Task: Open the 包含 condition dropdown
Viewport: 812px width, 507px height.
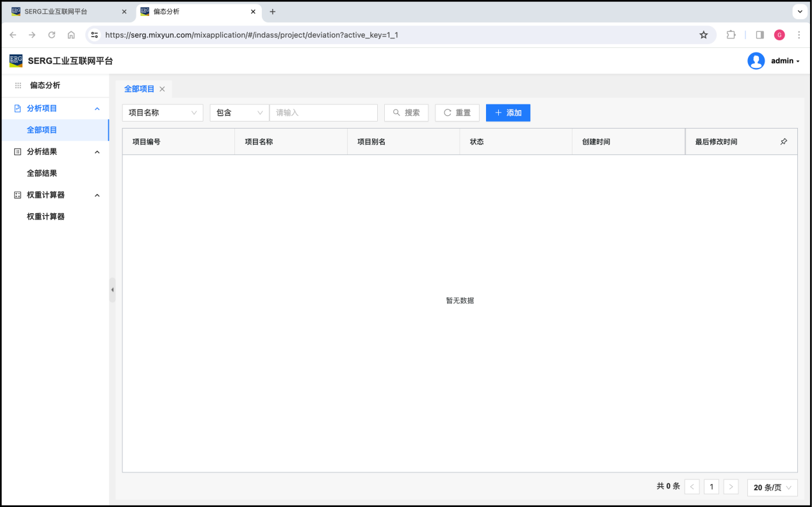Action: 240,113
